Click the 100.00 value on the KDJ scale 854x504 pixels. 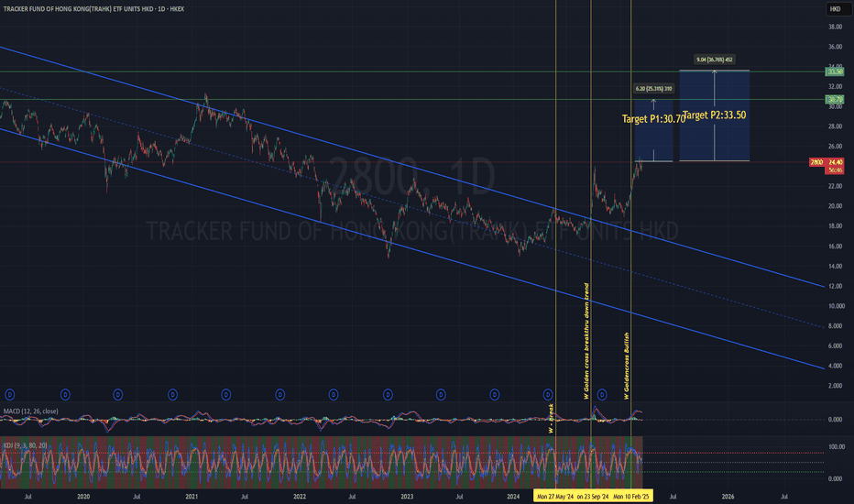pos(835,447)
